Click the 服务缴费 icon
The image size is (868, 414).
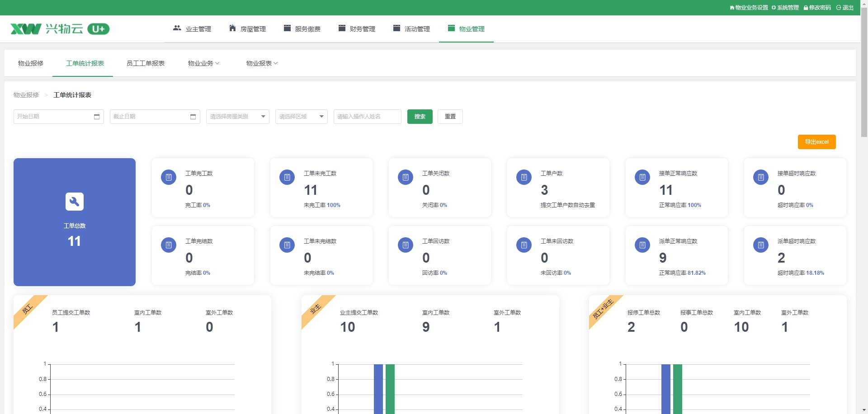(287, 28)
